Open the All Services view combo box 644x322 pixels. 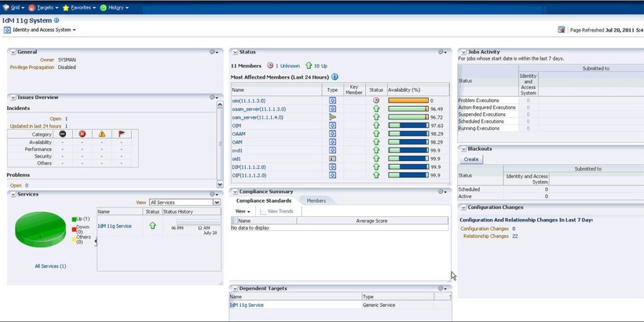point(185,203)
